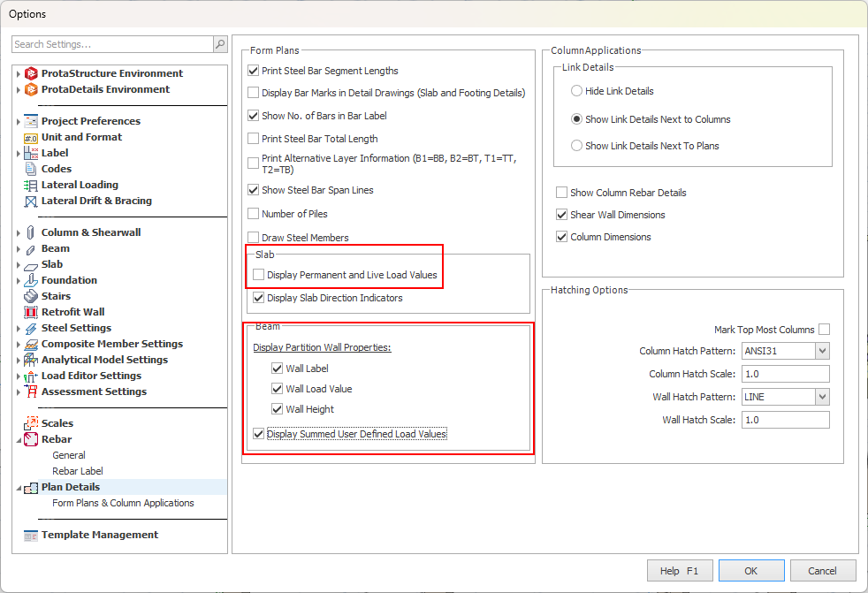The image size is (868, 593).
Task: Open the Codes settings page
Action: pos(55,168)
